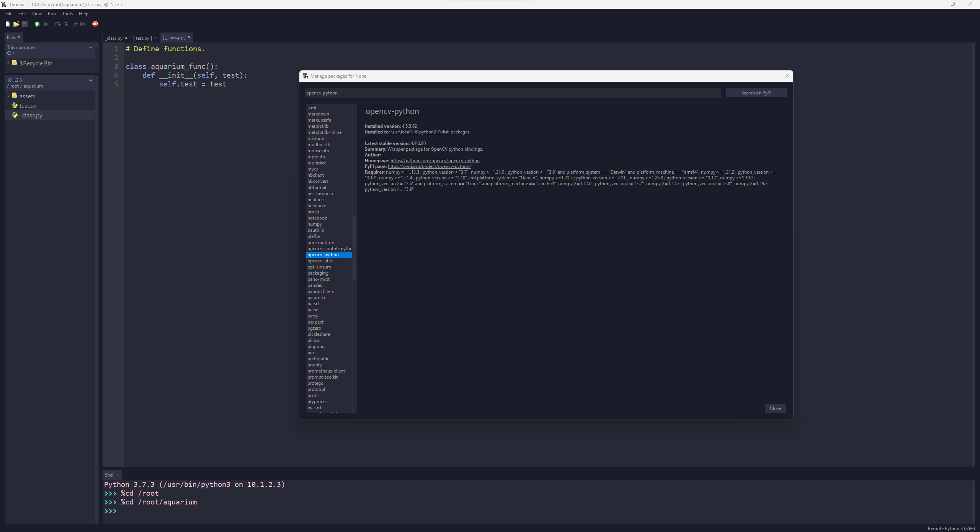Screen dimensions: 980x532
Task: Click Search on PyPI button
Action: coord(756,93)
